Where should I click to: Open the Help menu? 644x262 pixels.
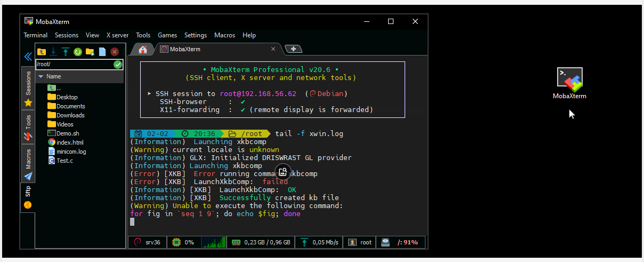(x=249, y=35)
